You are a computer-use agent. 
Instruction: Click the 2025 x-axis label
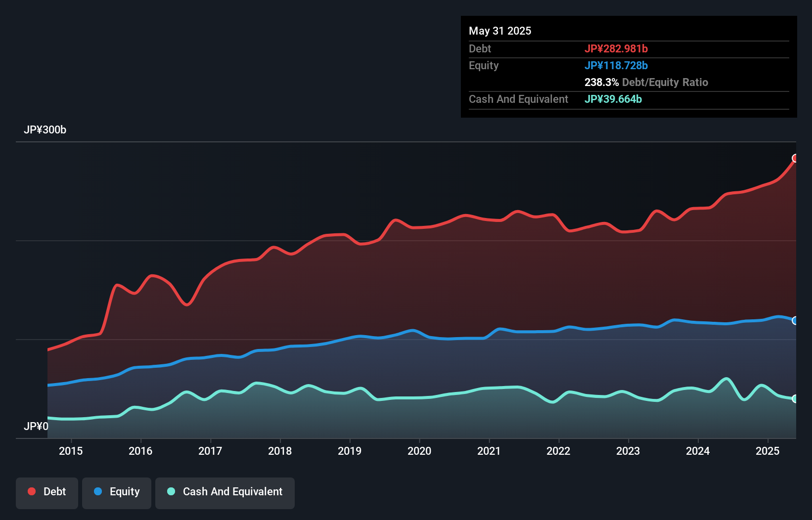tap(767, 451)
